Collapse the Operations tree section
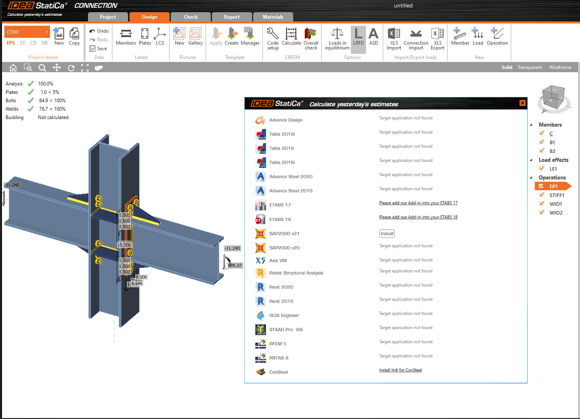The width and height of the screenshot is (580, 419). [531, 178]
